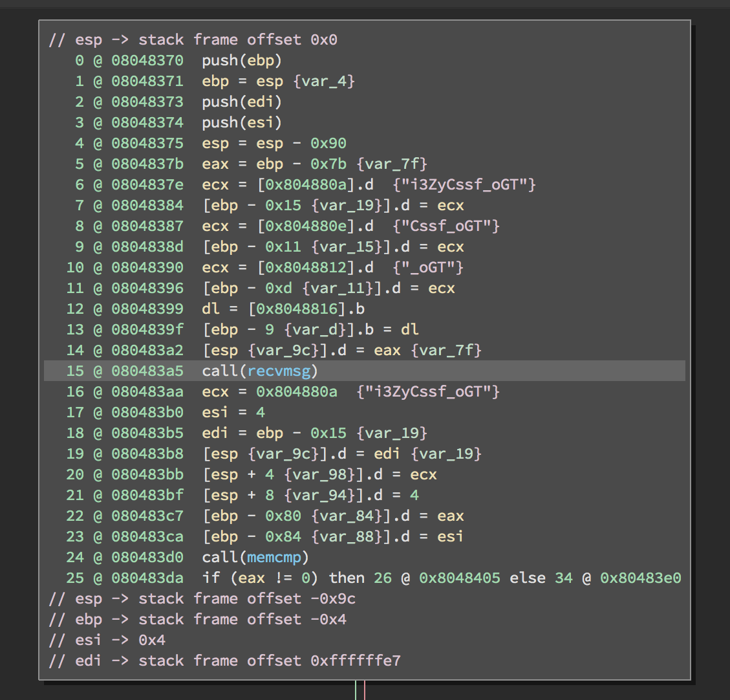Select the eax register in the line 25 conditional
This screenshot has height=700, width=730.
(x=252, y=577)
